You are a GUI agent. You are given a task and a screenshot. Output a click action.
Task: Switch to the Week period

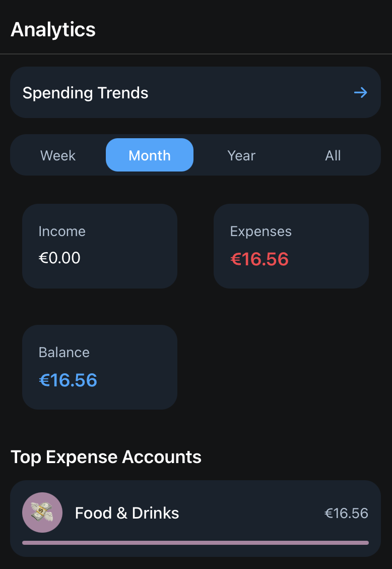pos(58,155)
